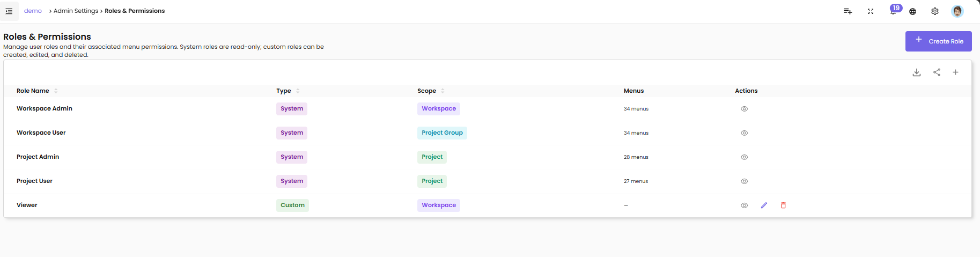Enter fullscreen mode via expand icon
The height and width of the screenshot is (257, 980).
(871, 11)
